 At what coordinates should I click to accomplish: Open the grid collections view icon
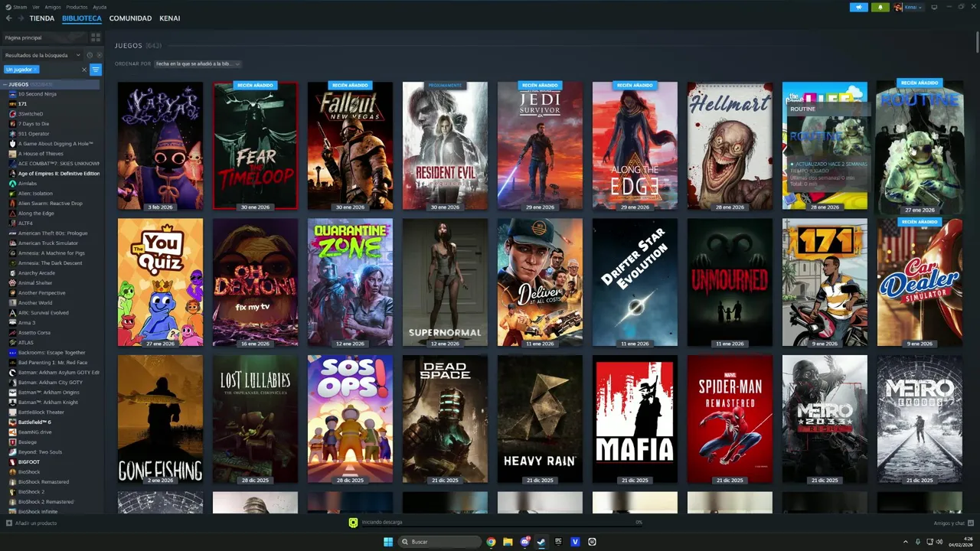click(x=96, y=37)
